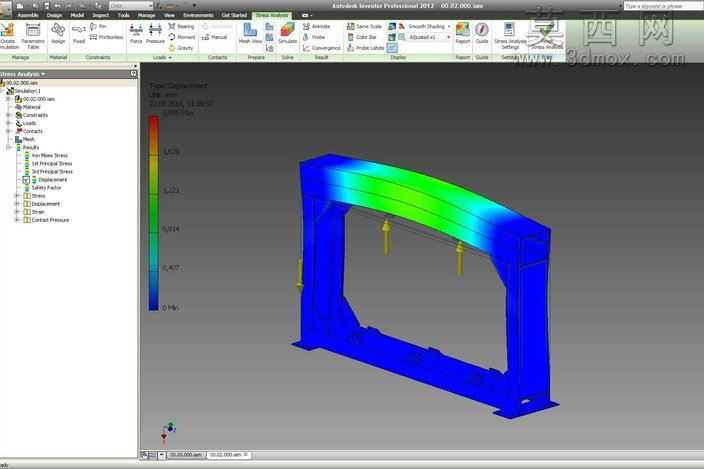
Task: Toggle Probe Labels display
Action: (x=365, y=48)
